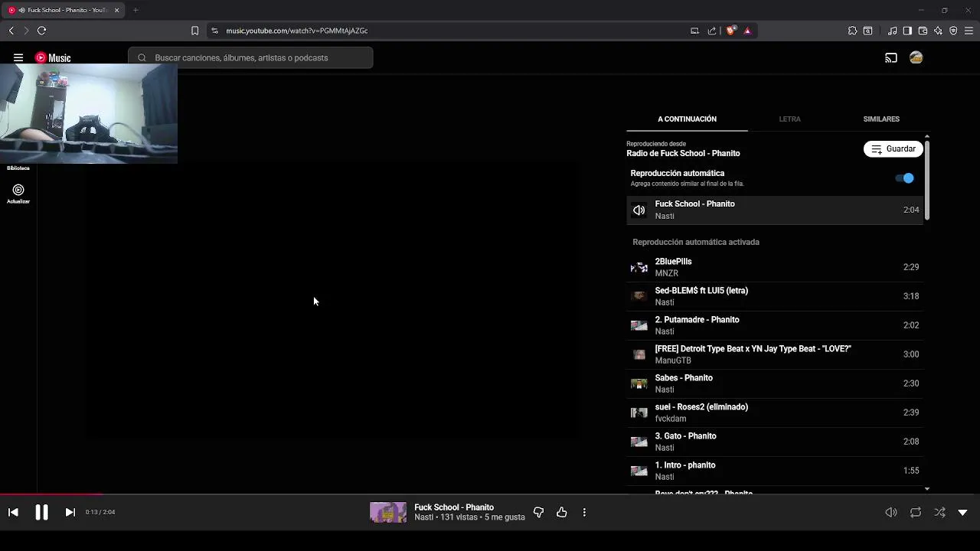Open the Actualizar sidebar item
Screen dimensions: 980x551
pyautogui.click(x=18, y=194)
